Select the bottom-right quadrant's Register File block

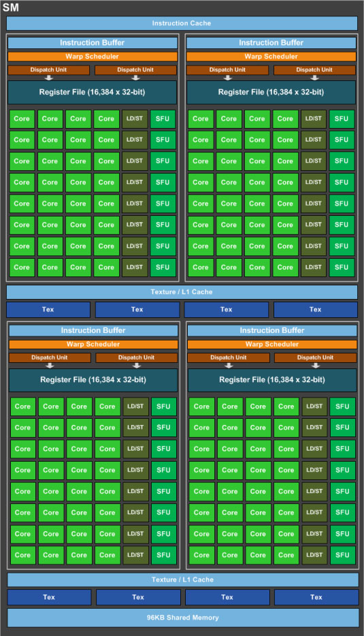tap(272, 380)
